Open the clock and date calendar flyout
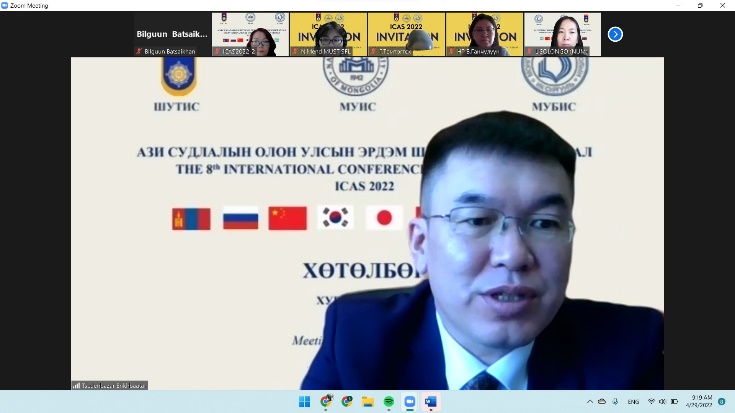 [x=699, y=401]
